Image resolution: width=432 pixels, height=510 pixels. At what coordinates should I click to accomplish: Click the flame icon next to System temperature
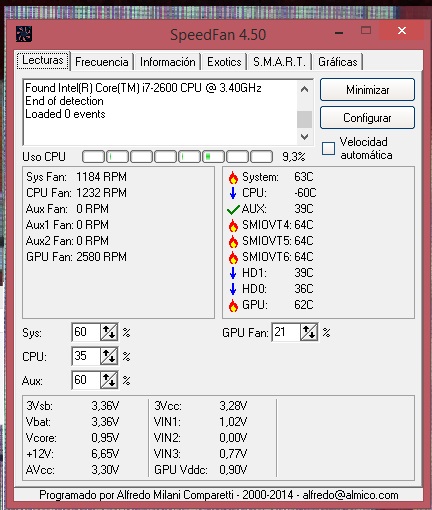point(233,177)
